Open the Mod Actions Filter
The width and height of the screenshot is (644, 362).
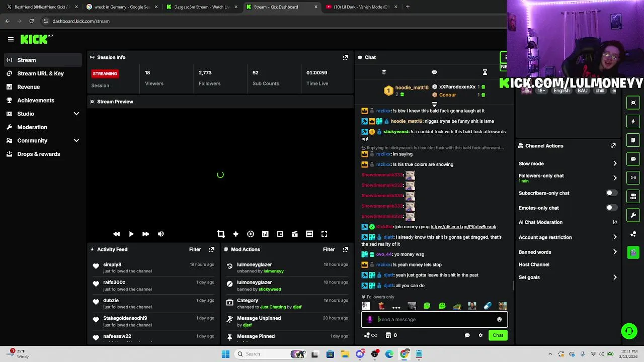click(x=329, y=249)
